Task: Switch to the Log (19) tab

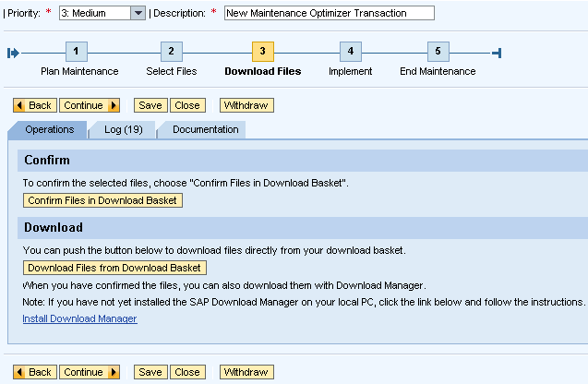Action: (x=123, y=130)
